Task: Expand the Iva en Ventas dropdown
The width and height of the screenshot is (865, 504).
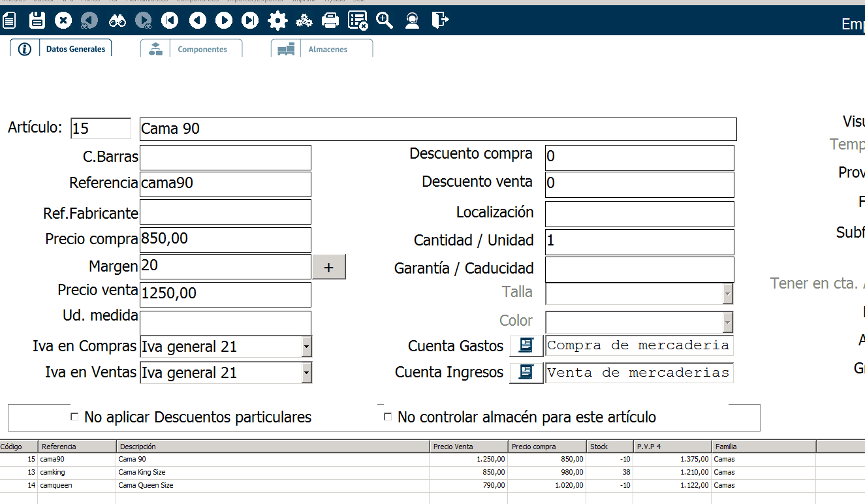Action: pos(306,373)
